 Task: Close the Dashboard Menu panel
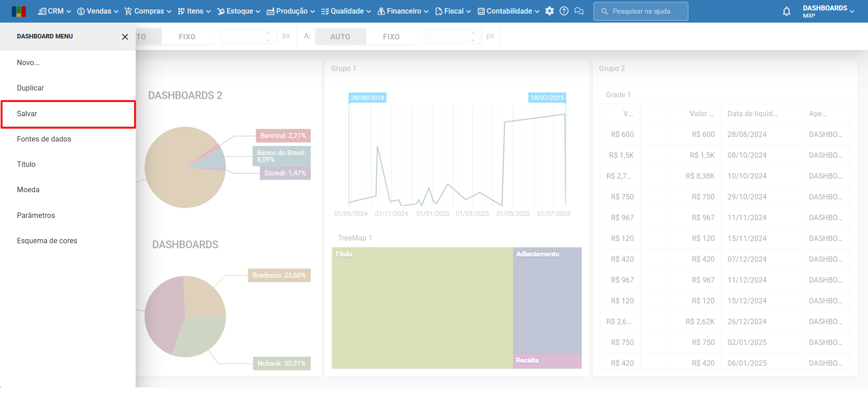pos(125,37)
